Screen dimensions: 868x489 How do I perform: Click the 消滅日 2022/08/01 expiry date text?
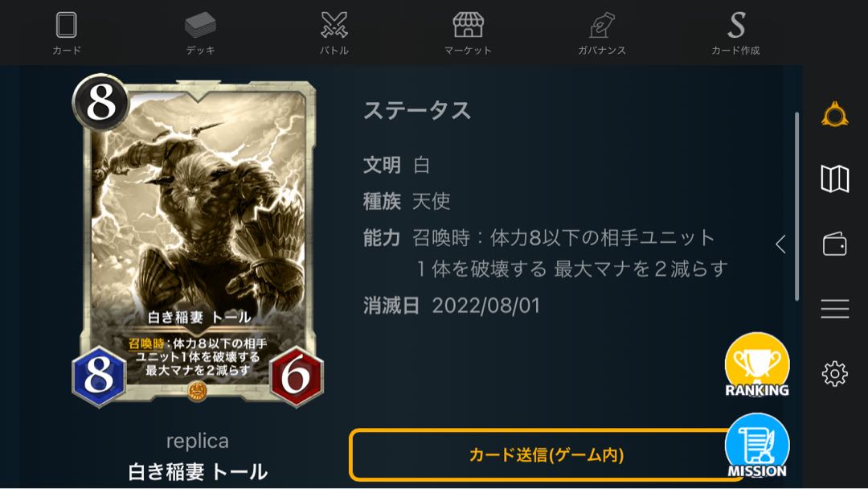tap(451, 306)
